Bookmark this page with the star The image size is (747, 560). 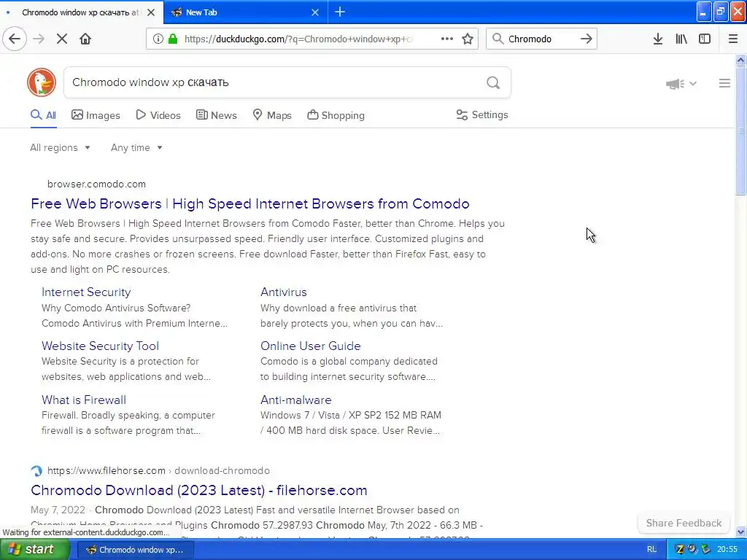468,39
